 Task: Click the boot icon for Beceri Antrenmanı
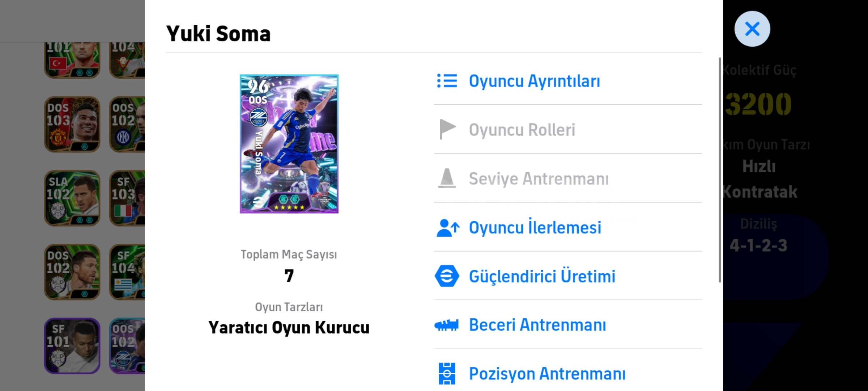447,325
